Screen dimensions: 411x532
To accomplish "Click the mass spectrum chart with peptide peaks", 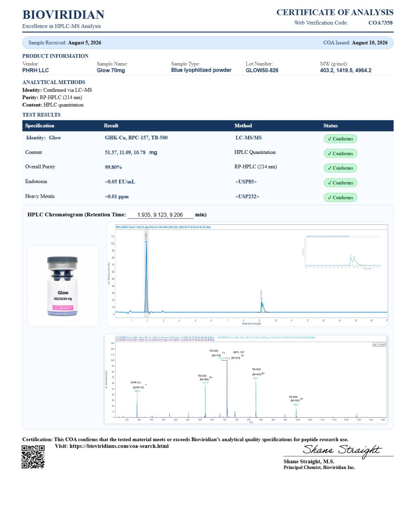I will (246, 379).
